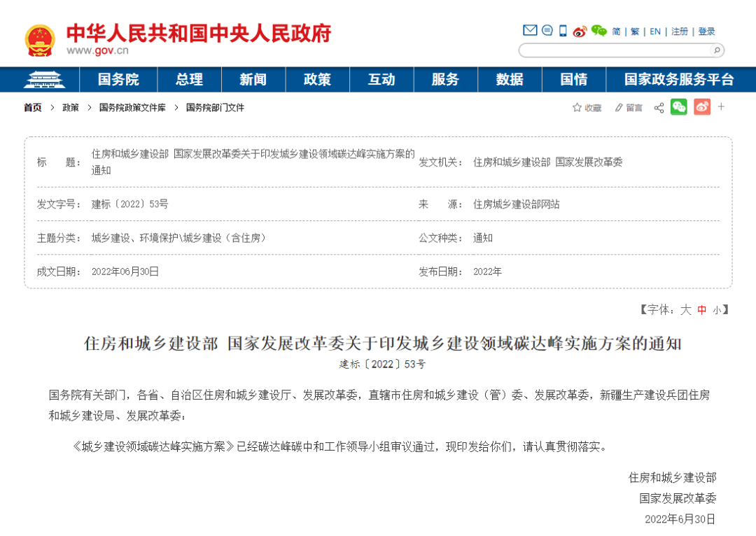Click 公文种类 value 通知
Screen dimensions: 756x536
(x=482, y=238)
